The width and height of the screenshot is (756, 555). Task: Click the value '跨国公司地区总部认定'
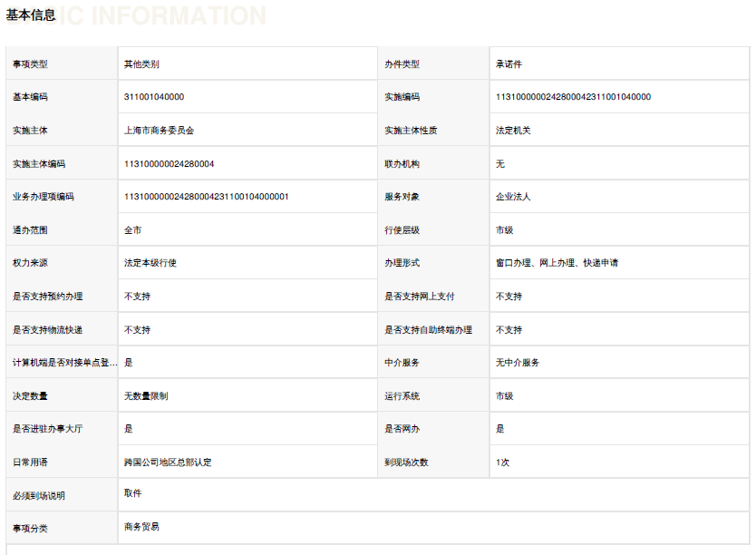168,462
